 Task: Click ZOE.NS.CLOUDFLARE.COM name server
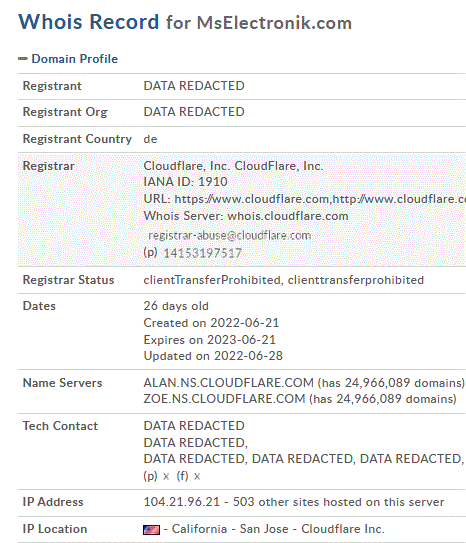[224, 399]
